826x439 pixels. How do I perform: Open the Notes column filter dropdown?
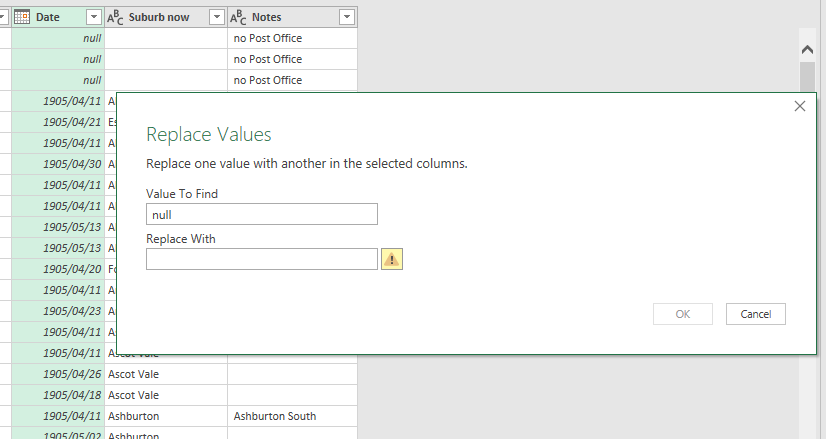point(347,17)
